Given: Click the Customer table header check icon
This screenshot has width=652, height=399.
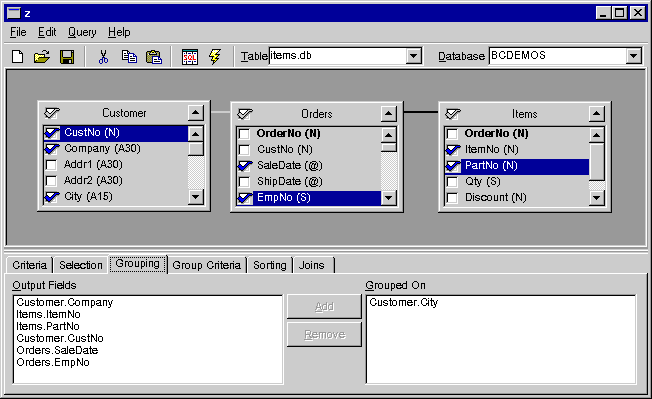Looking at the screenshot, I should tap(52, 113).
